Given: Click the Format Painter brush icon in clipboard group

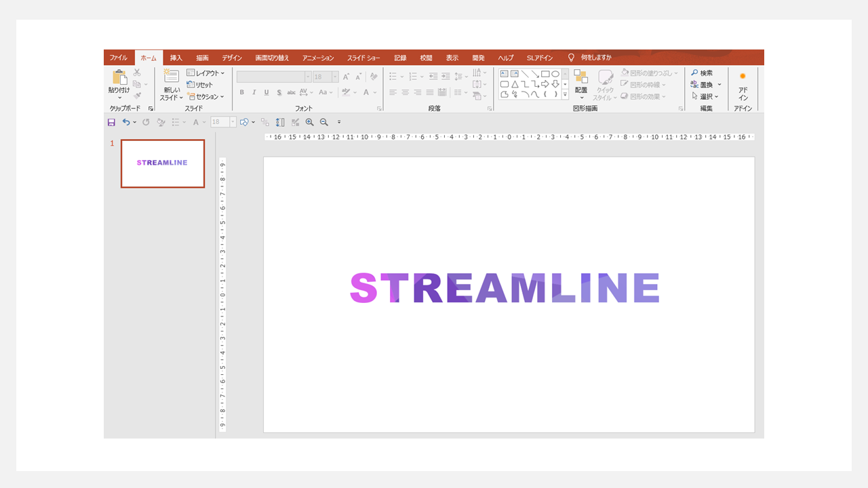Looking at the screenshot, I should point(137,96).
